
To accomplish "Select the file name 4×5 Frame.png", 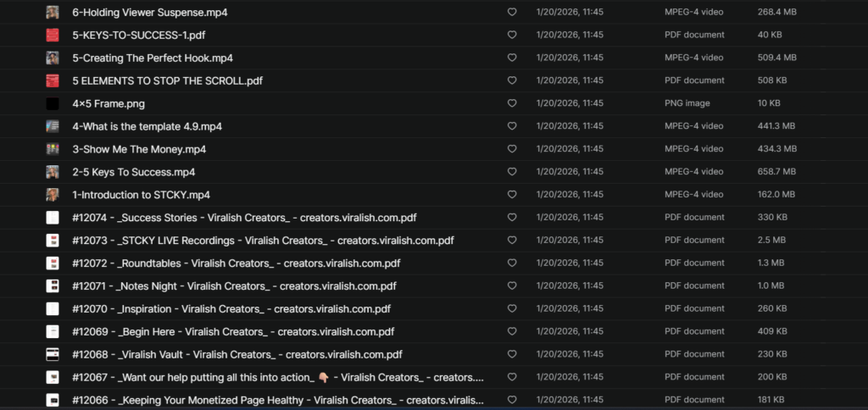I will point(108,103).
